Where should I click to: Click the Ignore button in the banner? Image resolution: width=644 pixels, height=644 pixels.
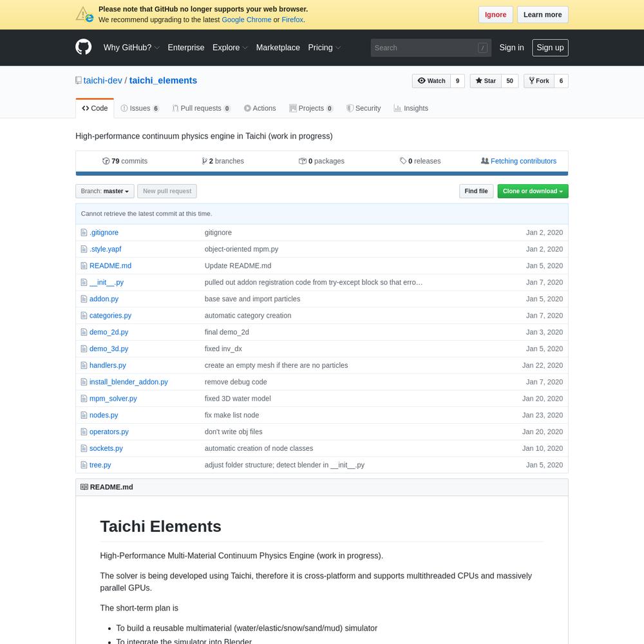(495, 15)
